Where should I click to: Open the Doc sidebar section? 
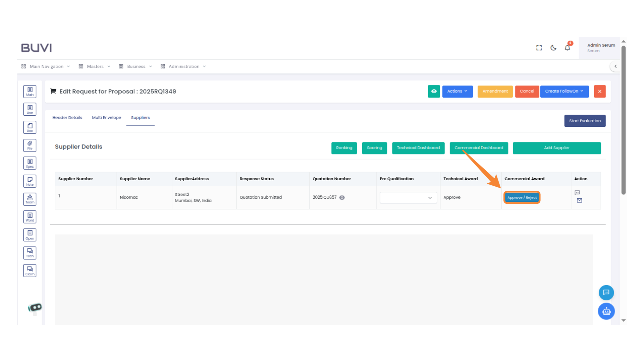click(x=30, y=127)
